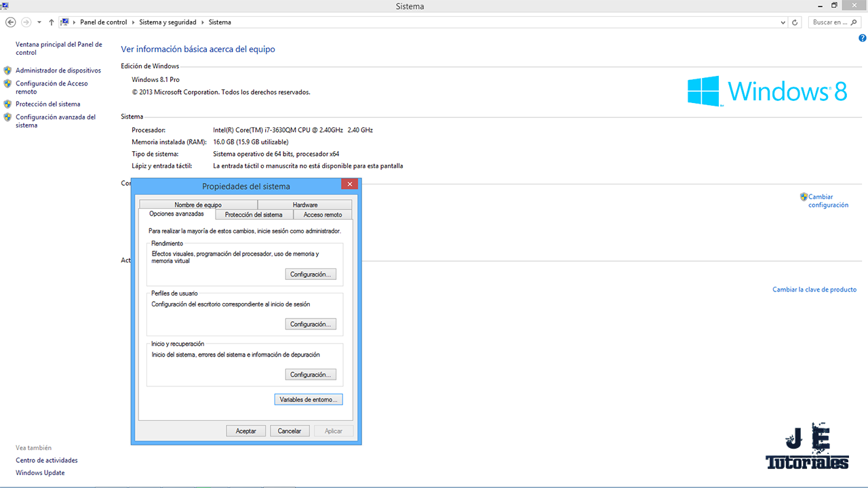Click the Intel(R) Core(TM) i7-3630QM processor value
Viewport: 868px width, 488px height.
[x=293, y=130]
